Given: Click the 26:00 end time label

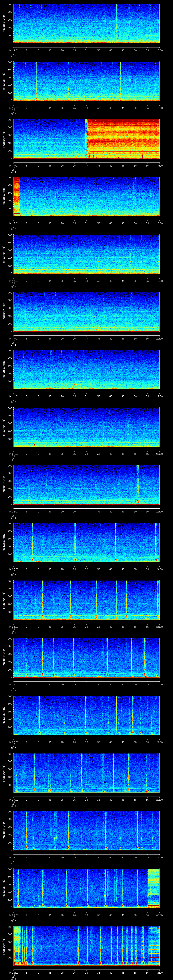Looking at the screenshot, I should tap(159, 684).
